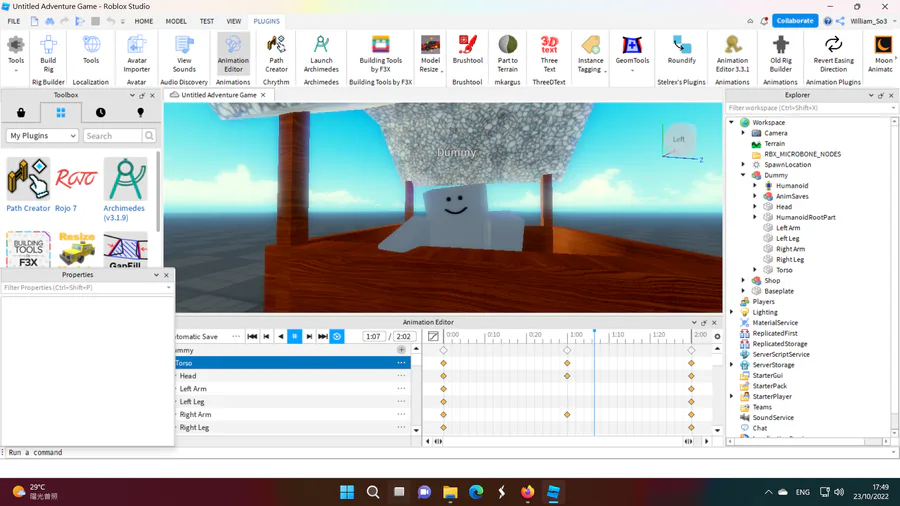Image resolution: width=900 pixels, height=506 pixels.
Task: Open Windows Start menu
Action: [347, 492]
